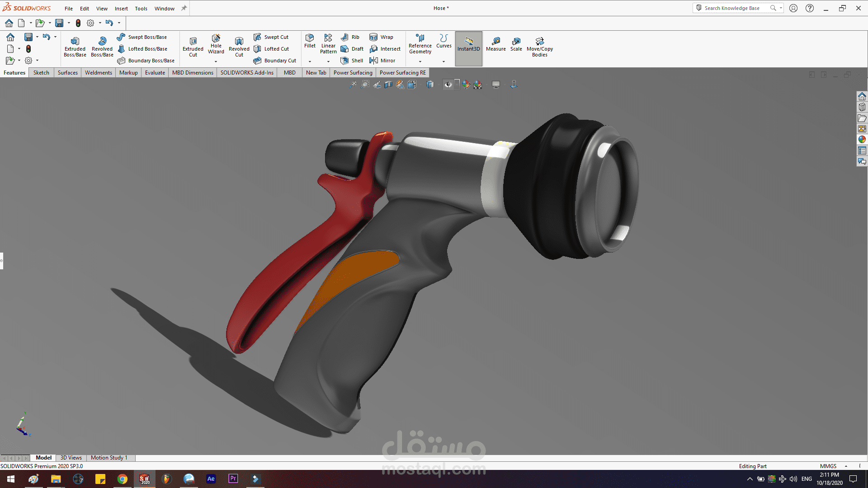This screenshot has width=868, height=488.
Task: Toggle Section View in heads-up toolbar
Action: point(388,84)
